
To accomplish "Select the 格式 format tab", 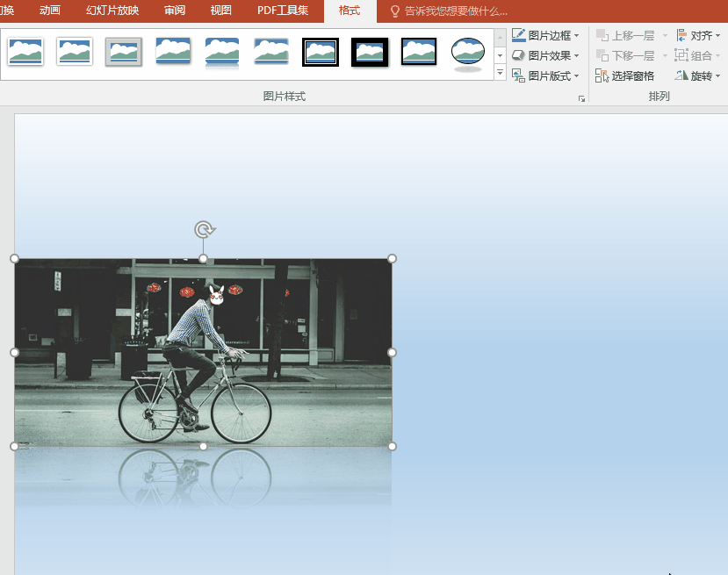I will click(x=350, y=11).
